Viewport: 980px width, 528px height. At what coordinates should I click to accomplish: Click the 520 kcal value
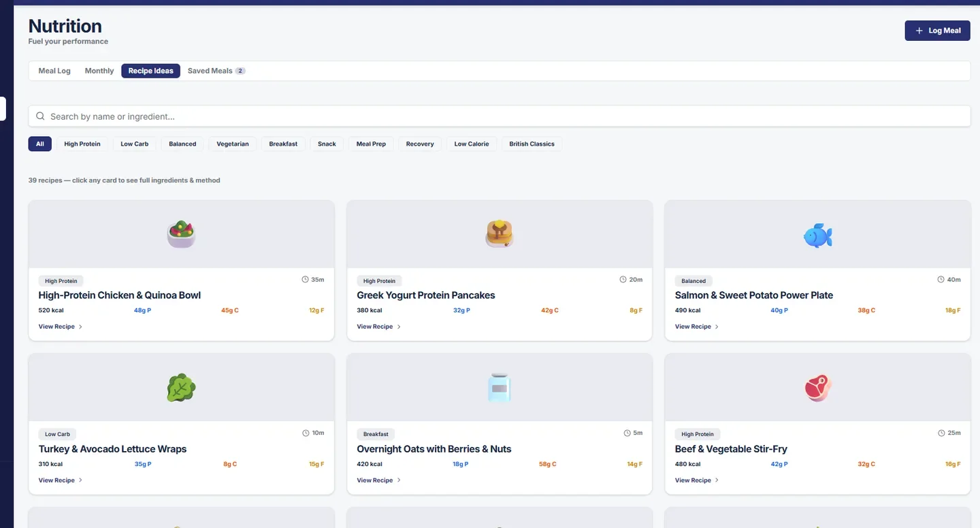(51, 310)
